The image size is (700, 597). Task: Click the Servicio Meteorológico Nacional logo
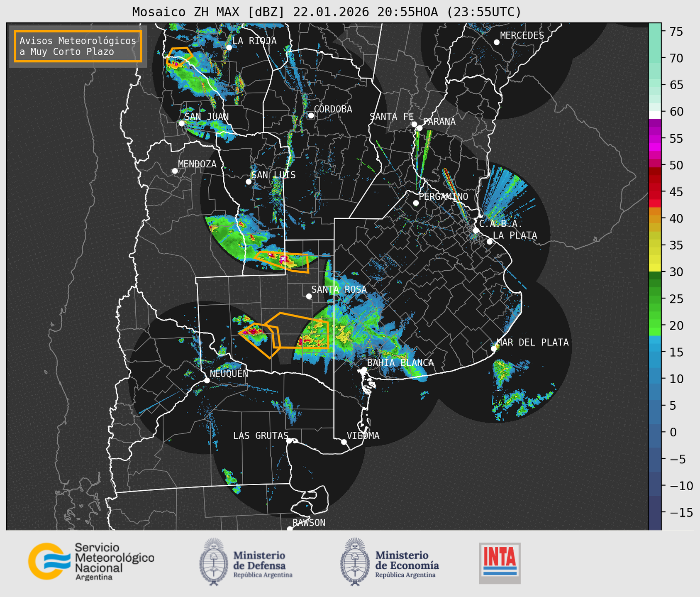click(91, 561)
